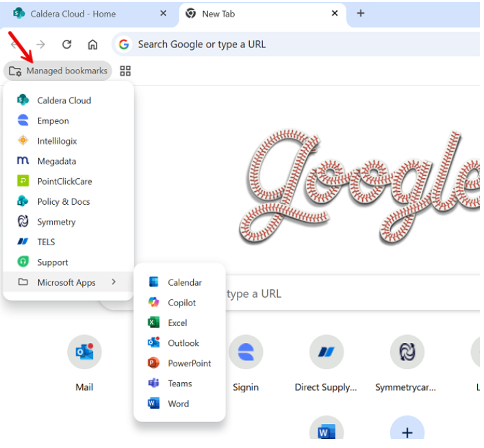
Task: Open the TELS bookmark
Action: click(x=68, y=242)
